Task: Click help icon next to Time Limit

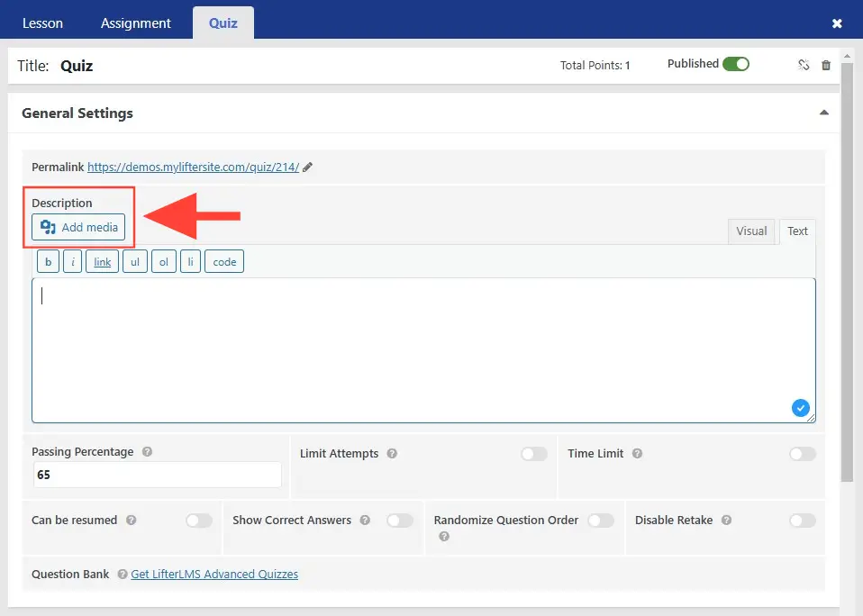Action: (x=637, y=454)
